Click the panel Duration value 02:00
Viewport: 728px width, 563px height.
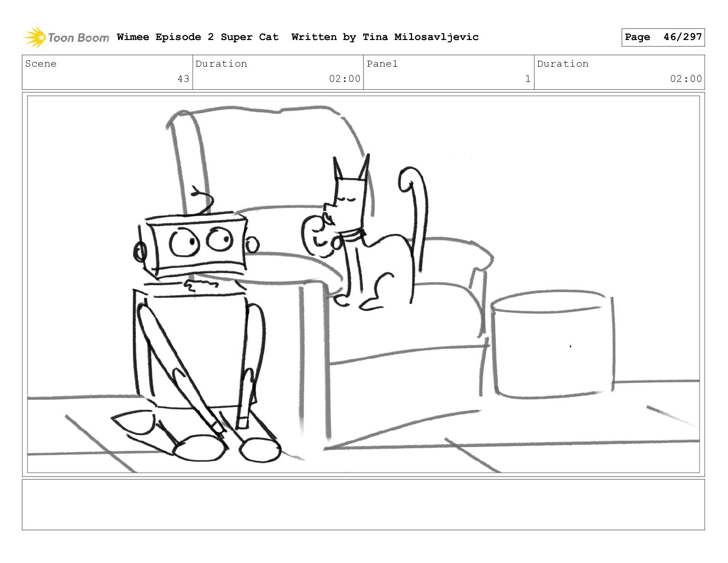[686, 79]
